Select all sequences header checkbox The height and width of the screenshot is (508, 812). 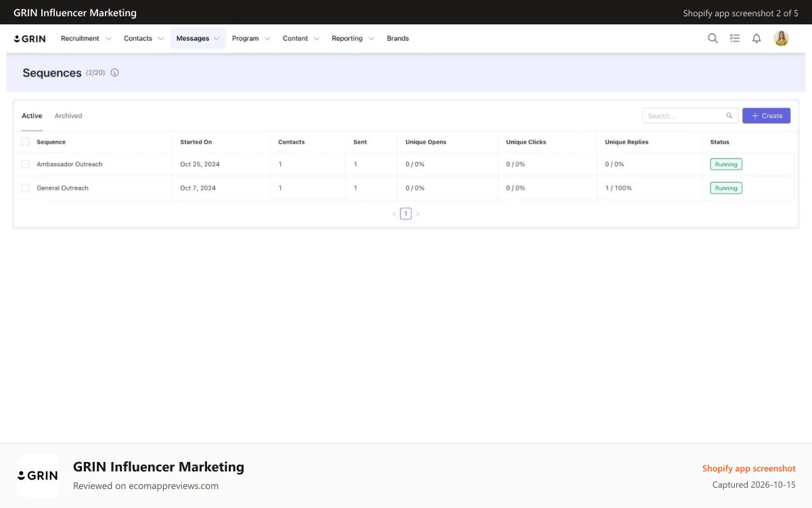pos(25,142)
